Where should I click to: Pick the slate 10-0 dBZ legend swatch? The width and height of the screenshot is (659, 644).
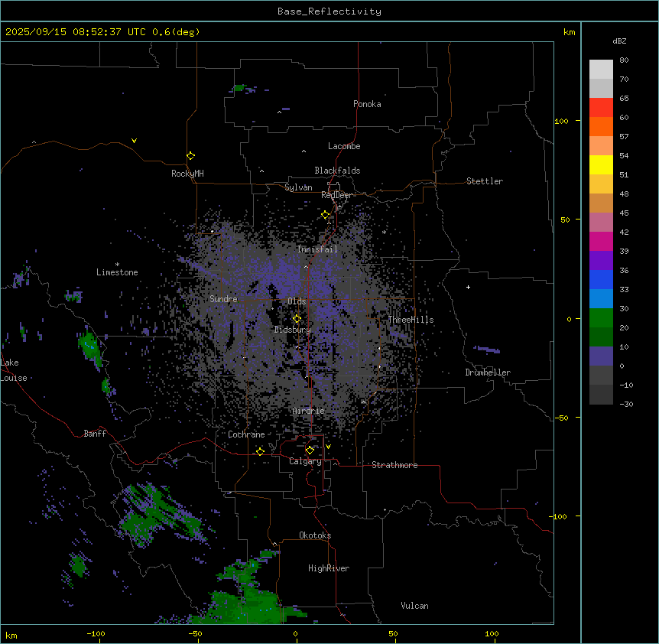(601, 356)
